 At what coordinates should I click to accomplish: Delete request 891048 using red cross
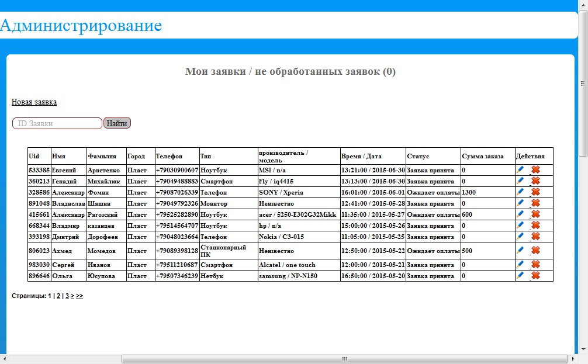[535, 203]
